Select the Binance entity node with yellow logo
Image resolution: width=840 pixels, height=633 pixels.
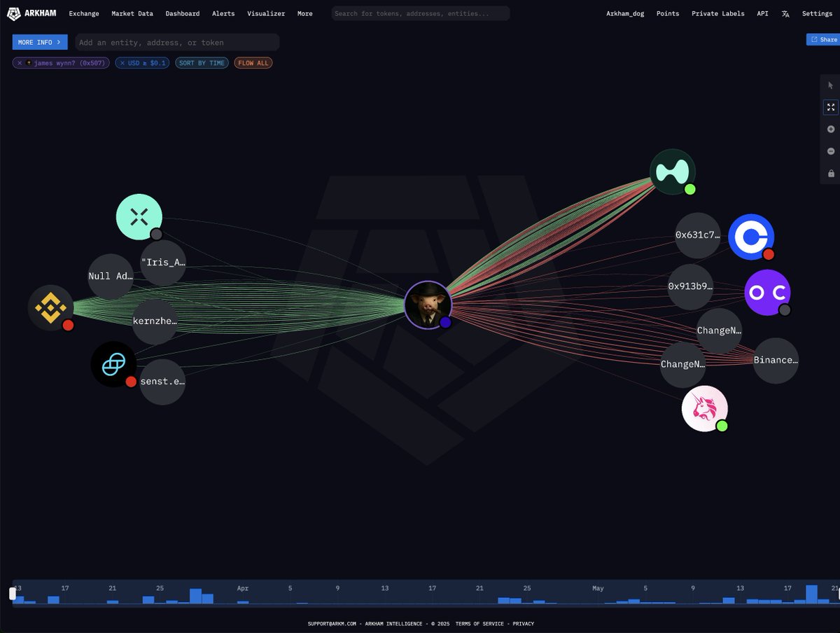pyautogui.click(x=50, y=308)
